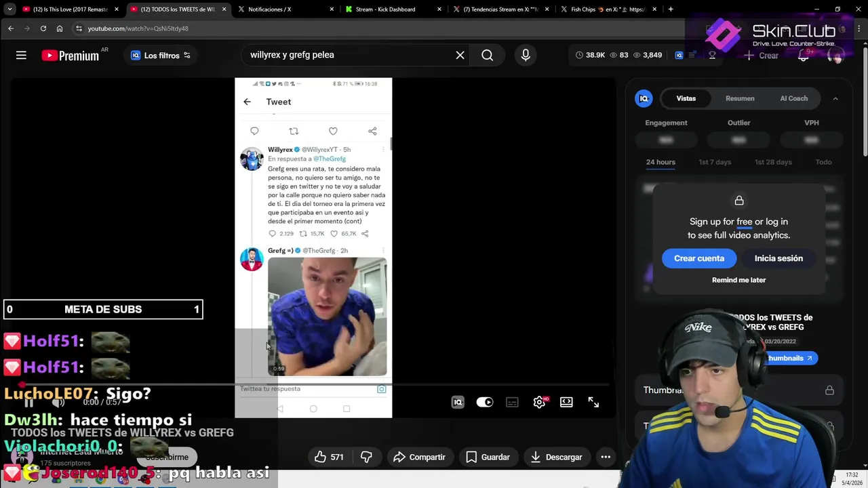Switch to theater mode in the player

pyautogui.click(x=566, y=402)
